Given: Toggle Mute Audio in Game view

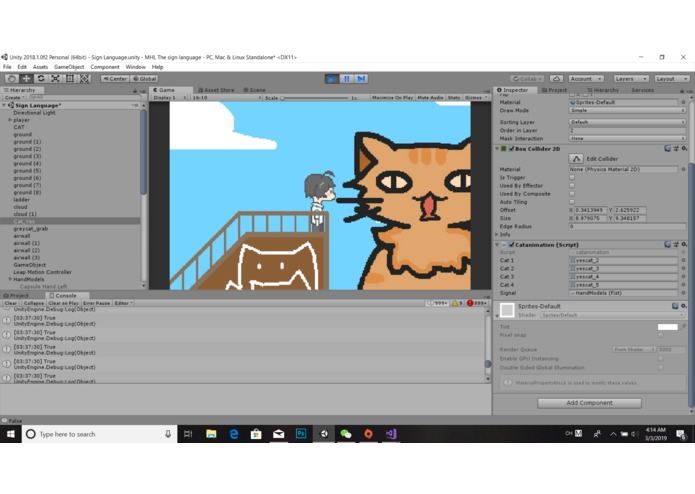Looking at the screenshot, I should click(x=430, y=97).
